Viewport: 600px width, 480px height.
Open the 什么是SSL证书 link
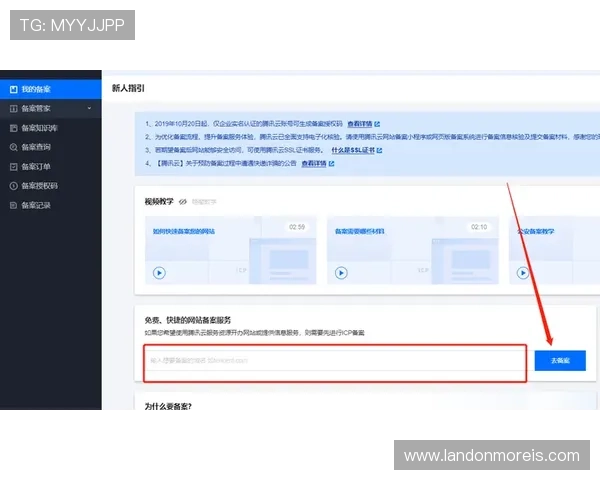click(353, 150)
